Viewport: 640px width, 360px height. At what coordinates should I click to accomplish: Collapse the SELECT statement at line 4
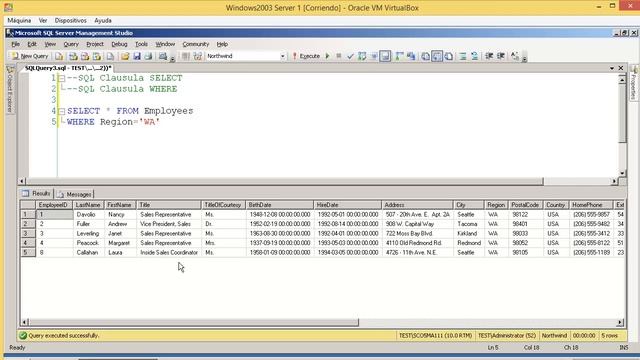coord(62,111)
